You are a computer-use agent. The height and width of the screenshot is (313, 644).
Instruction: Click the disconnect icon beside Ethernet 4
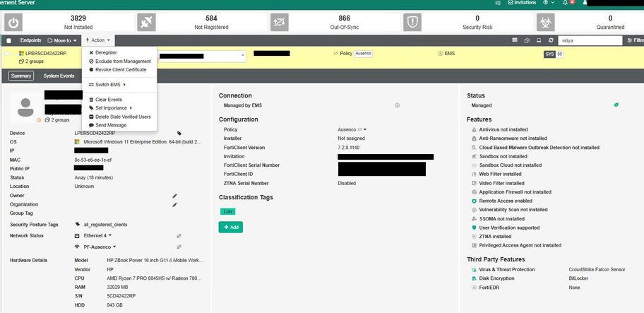coord(179,236)
